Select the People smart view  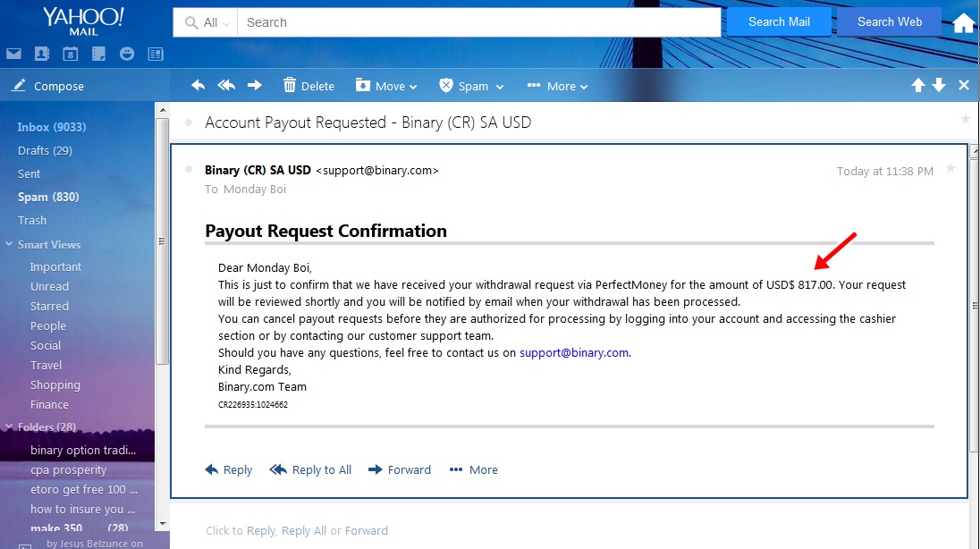48,325
